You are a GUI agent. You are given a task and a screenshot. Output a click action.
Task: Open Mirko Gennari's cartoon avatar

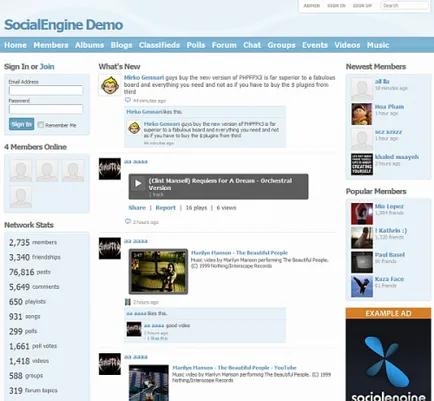coord(110,85)
